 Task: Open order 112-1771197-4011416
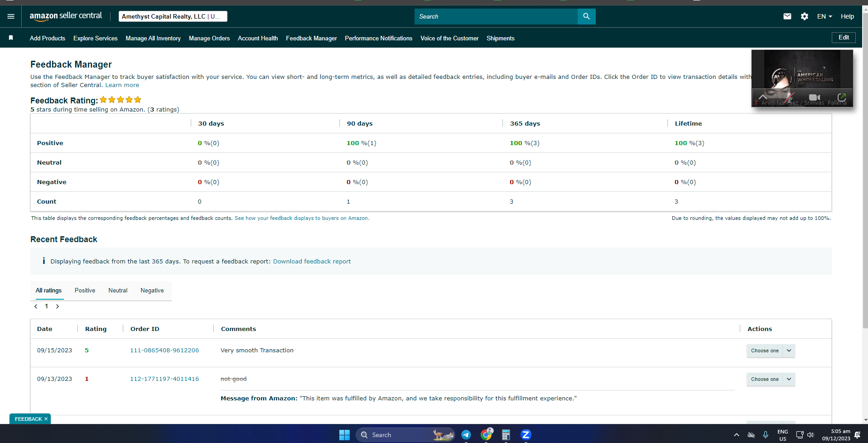[x=164, y=379]
